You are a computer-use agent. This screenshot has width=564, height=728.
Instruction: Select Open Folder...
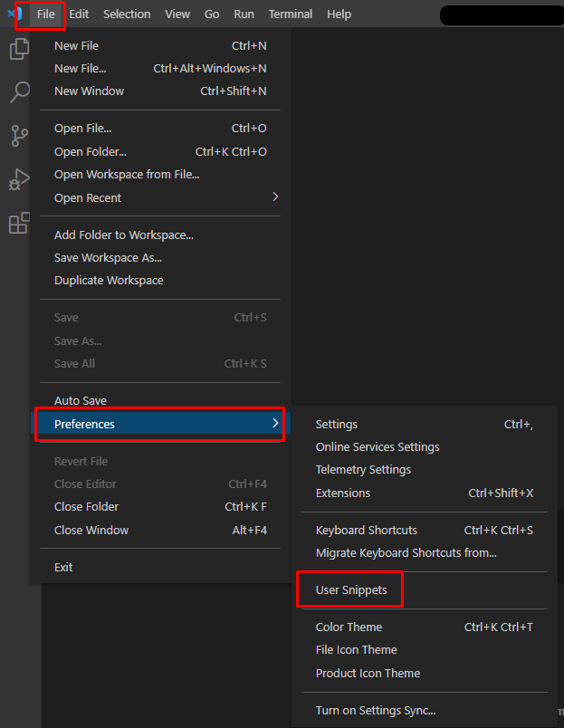tap(160, 152)
